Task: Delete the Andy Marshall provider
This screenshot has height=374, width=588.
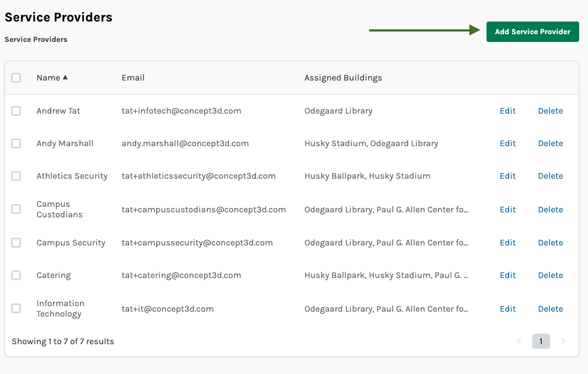Action: click(x=550, y=143)
